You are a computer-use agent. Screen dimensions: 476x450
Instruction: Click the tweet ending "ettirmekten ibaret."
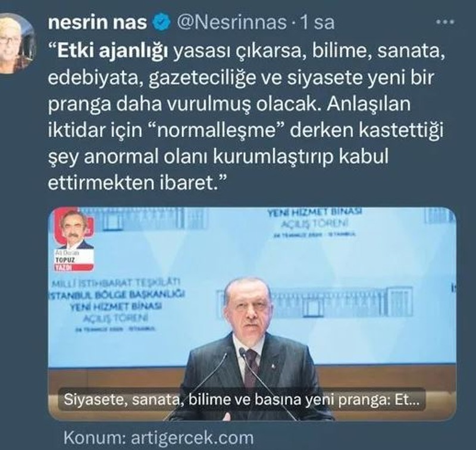coord(137,183)
